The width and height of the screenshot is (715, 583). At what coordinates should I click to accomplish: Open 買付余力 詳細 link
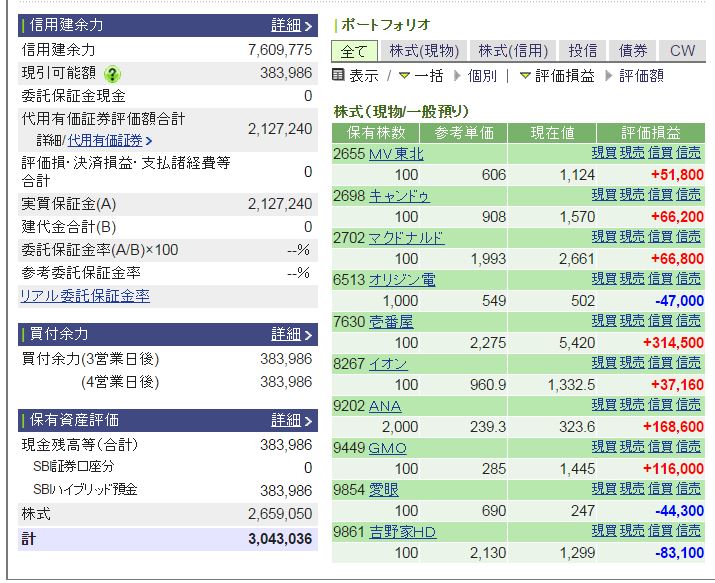point(285,335)
